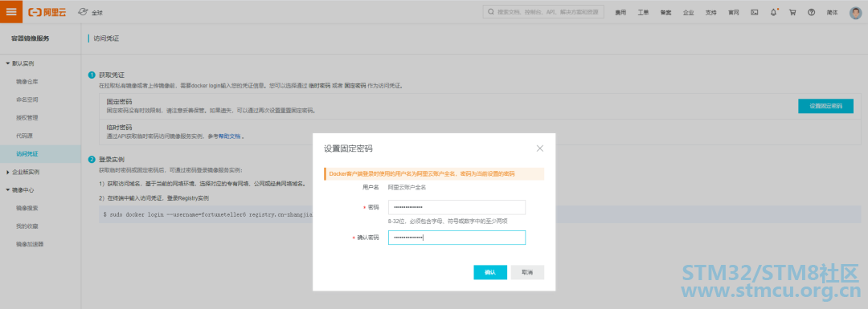The width and height of the screenshot is (868, 309).
Task: Cancel the dialog with 取消
Action: [x=527, y=273]
